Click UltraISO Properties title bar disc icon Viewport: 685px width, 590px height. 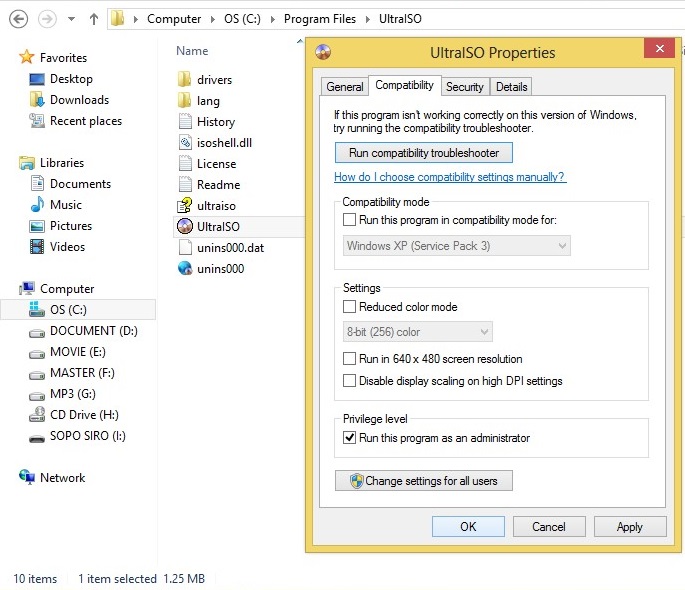point(323,52)
